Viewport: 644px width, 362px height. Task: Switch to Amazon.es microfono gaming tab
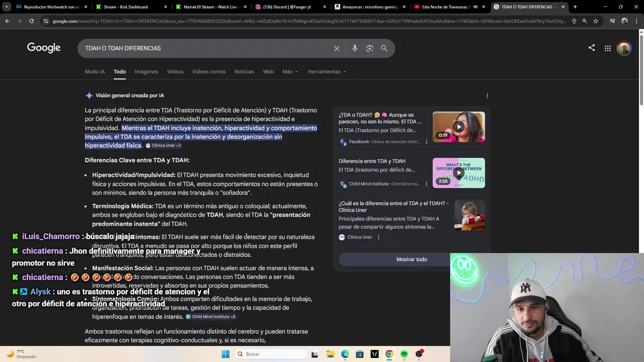coord(370,7)
